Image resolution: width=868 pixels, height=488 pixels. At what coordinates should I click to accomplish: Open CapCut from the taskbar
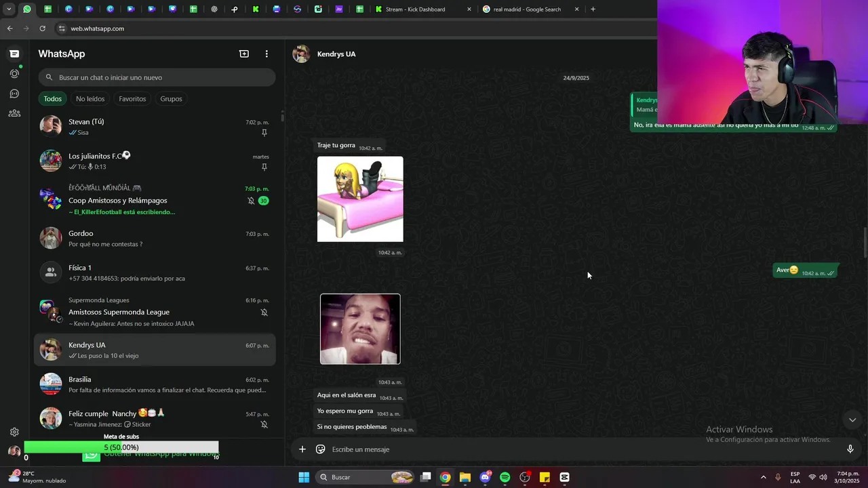(x=564, y=477)
